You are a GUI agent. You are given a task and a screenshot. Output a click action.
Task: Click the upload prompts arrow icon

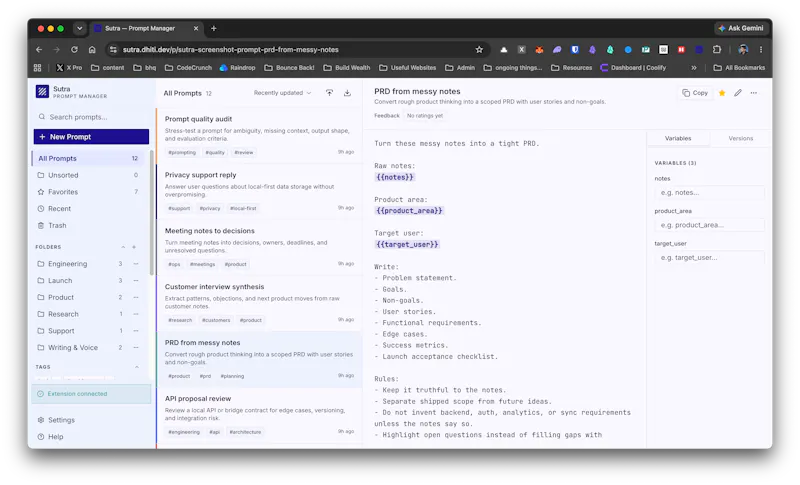[x=330, y=93]
